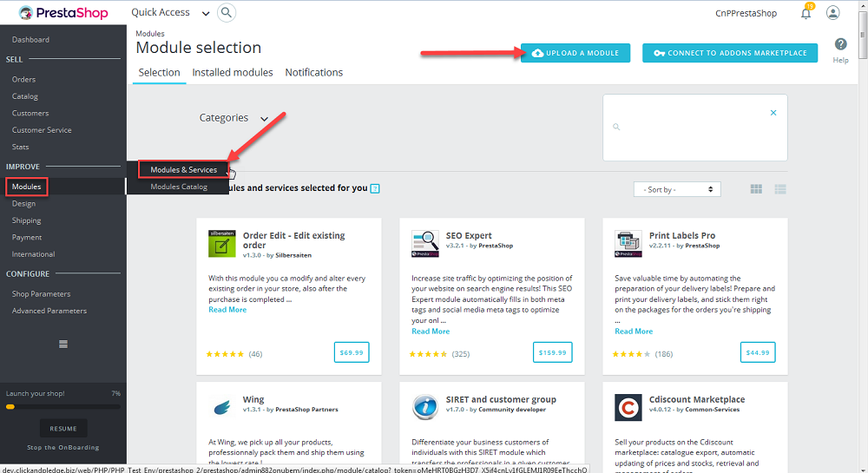This screenshot has height=473, width=868.
Task: Read More link for SEO Expert
Action: tap(431, 332)
